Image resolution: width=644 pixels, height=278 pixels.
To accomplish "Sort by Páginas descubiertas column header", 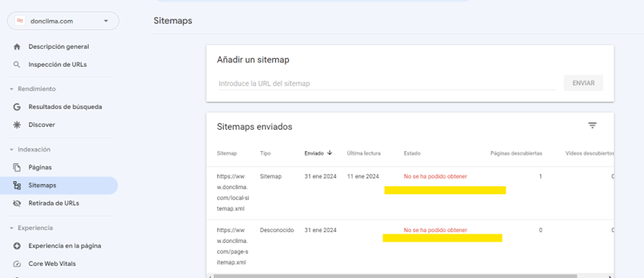I will point(516,154).
